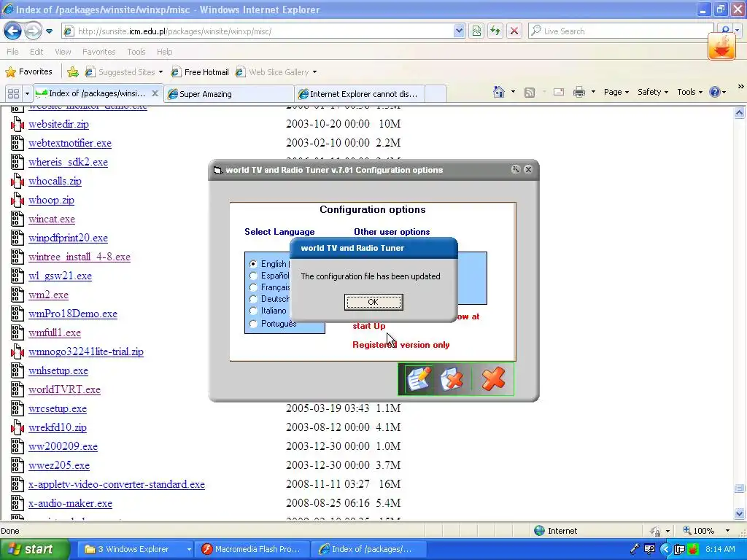The width and height of the screenshot is (747, 560).
Task: Select the Français language radio button
Action: 253,287
